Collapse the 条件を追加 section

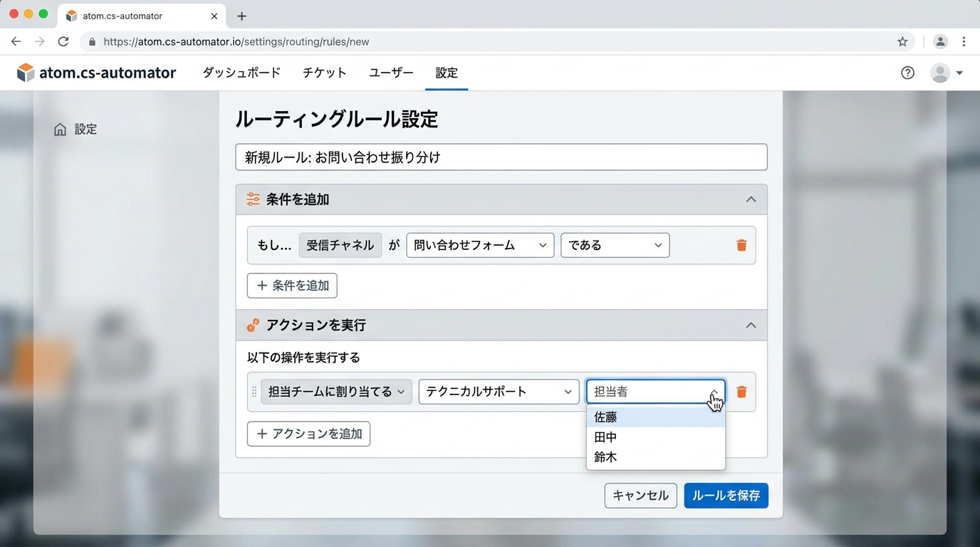pos(751,199)
